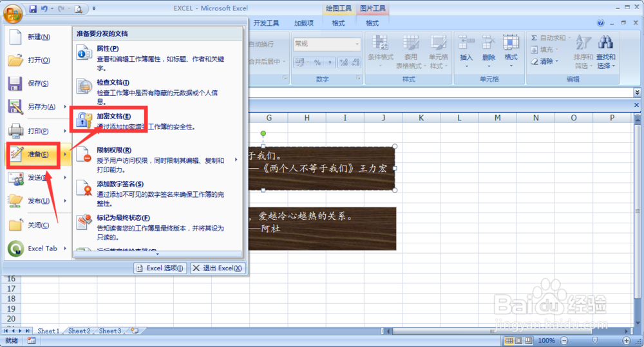Click the Delete cells (删除) button
644x347 pixels.
pos(489,52)
